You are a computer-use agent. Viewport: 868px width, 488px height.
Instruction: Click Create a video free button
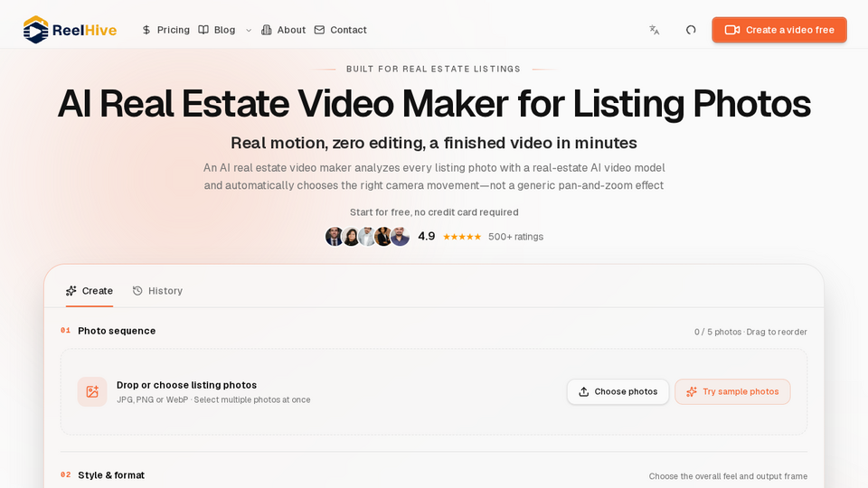pos(779,30)
